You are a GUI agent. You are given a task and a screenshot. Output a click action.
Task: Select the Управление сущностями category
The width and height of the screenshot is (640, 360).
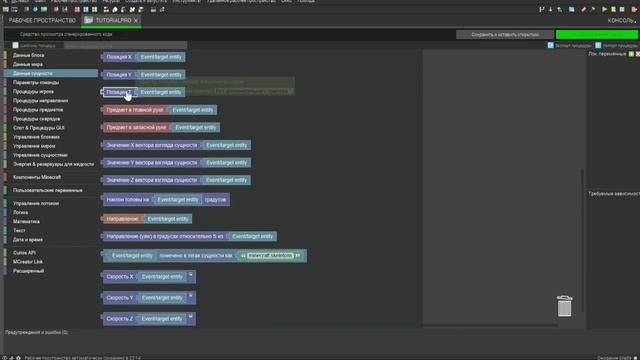pos(40,155)
